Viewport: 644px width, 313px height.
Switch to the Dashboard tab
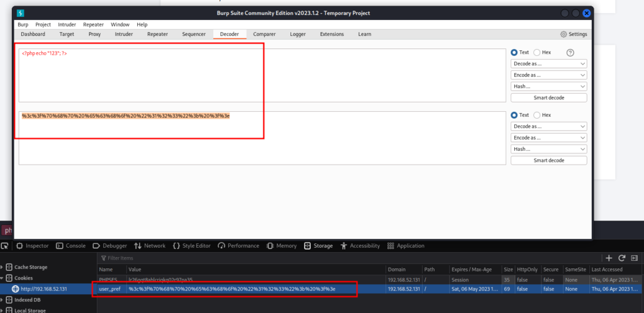click(33, 34)
